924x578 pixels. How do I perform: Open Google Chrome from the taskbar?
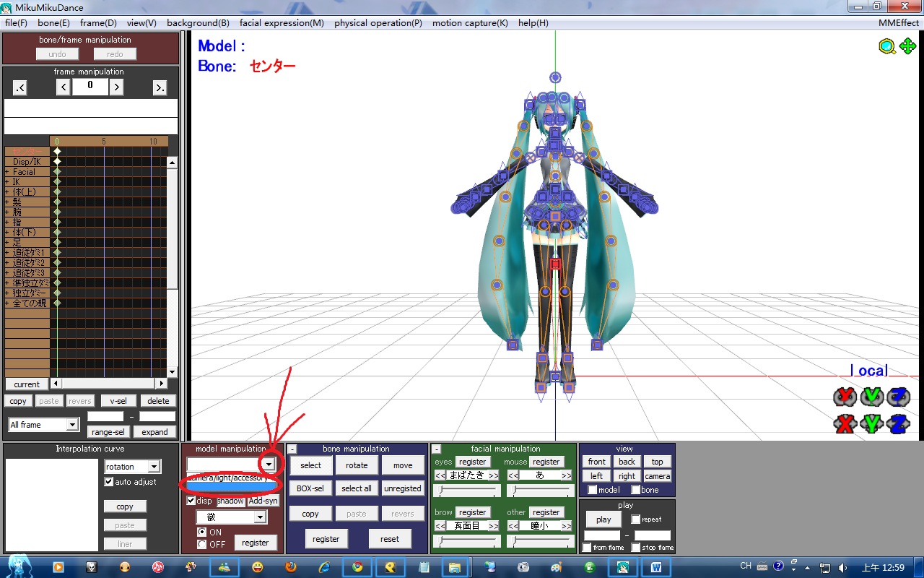(x=357, y=567)
